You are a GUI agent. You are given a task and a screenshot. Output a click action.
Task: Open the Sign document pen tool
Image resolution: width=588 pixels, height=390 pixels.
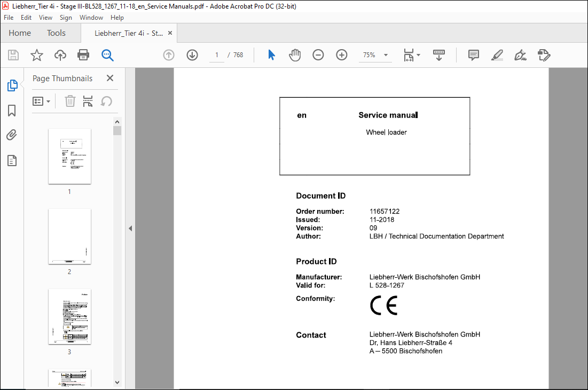click(520, 55)
